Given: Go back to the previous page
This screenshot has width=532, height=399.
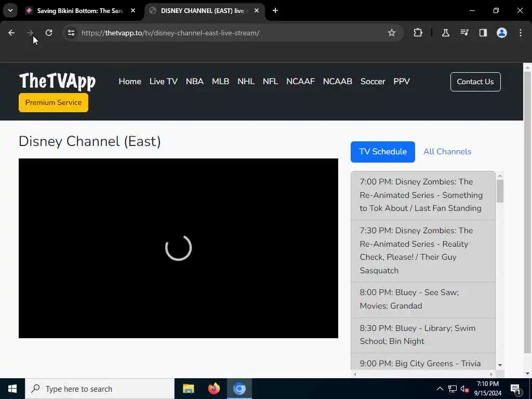Looking at the screenshot, I should [x=11, y=33].
